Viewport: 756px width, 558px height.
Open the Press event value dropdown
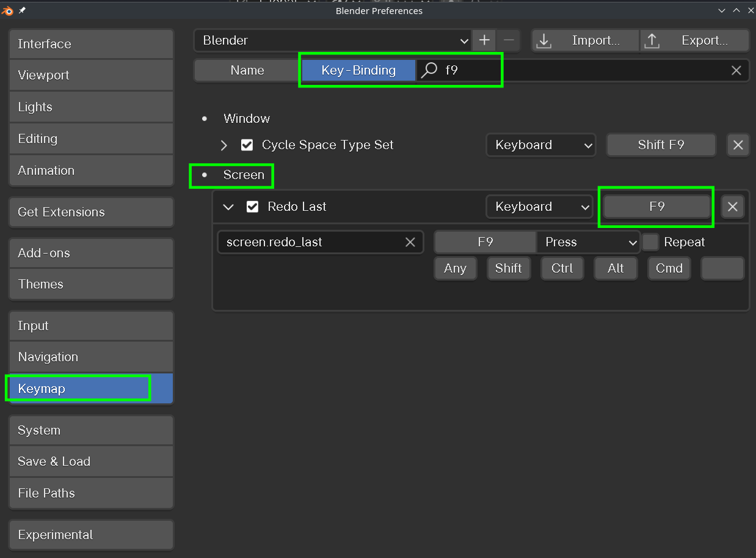[588, 242]
